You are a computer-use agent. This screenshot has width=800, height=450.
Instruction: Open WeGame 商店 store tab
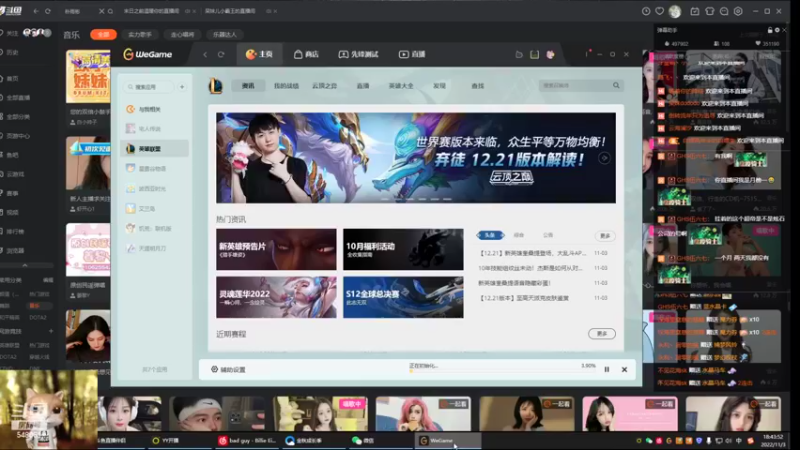click(306, 55)
